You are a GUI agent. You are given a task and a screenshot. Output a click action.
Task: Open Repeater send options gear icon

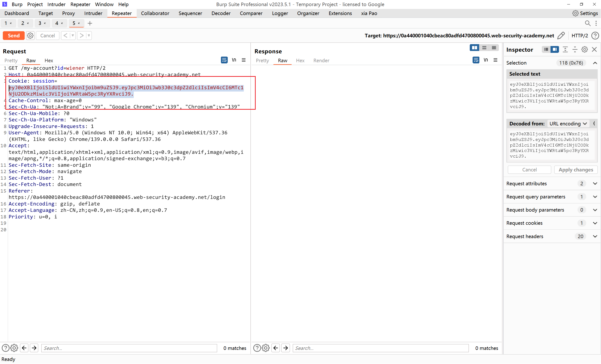[x=30, y=36]
